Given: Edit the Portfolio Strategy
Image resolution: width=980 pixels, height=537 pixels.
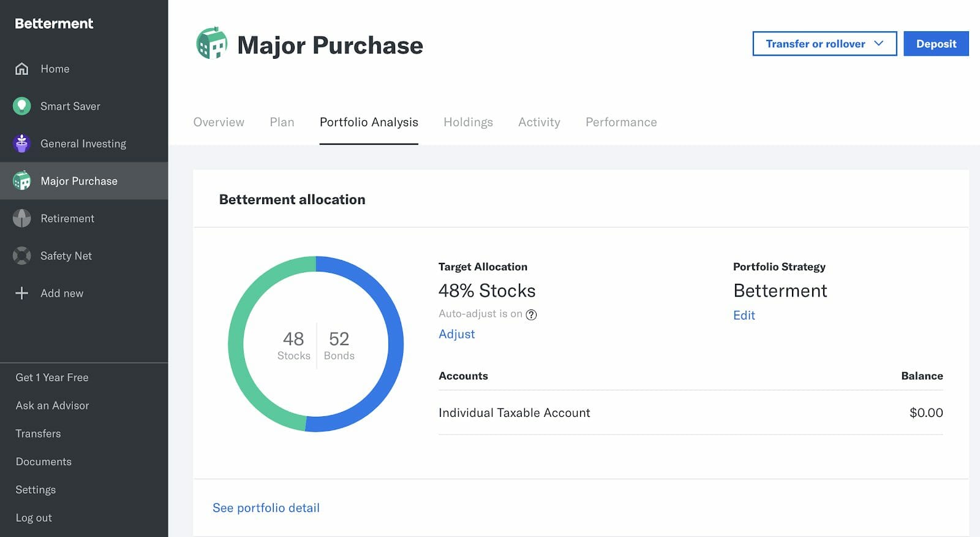Looking at the screenshot, I should click(x=744, y=315).
